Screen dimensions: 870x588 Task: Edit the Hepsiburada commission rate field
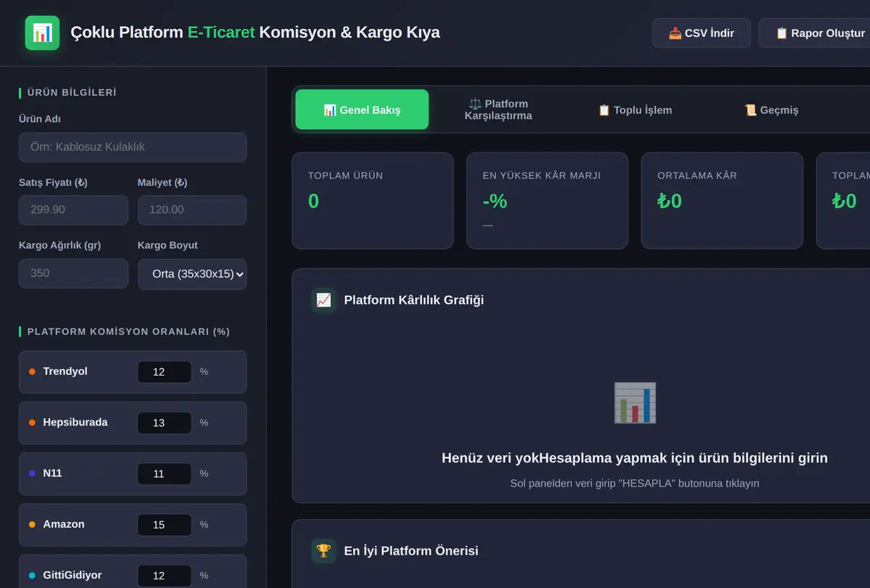pos(165,423)
